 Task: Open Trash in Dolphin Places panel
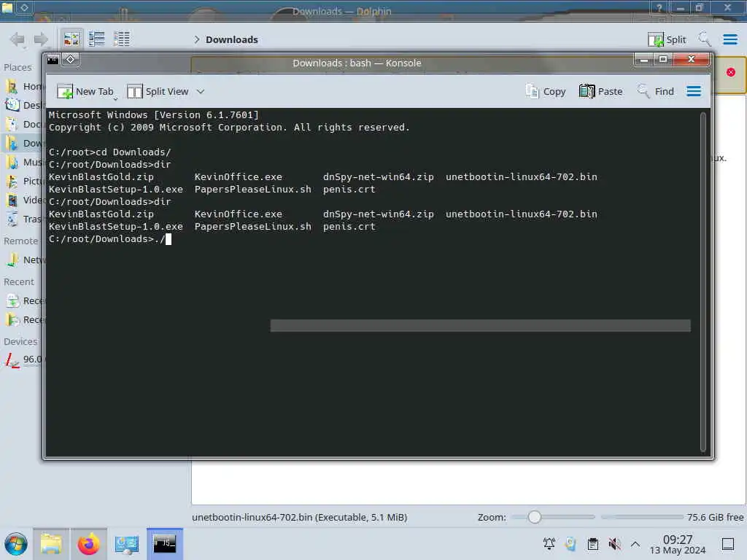point(23,219)
